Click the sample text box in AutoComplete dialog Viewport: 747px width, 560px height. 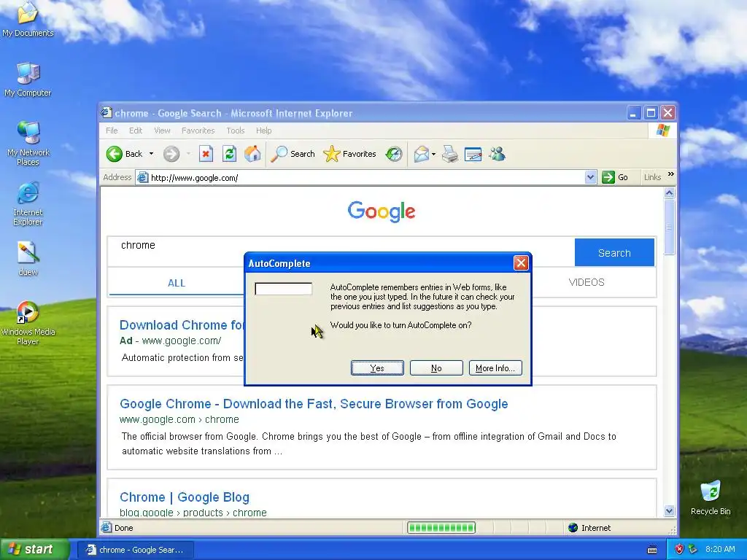[x=284, y=289]
